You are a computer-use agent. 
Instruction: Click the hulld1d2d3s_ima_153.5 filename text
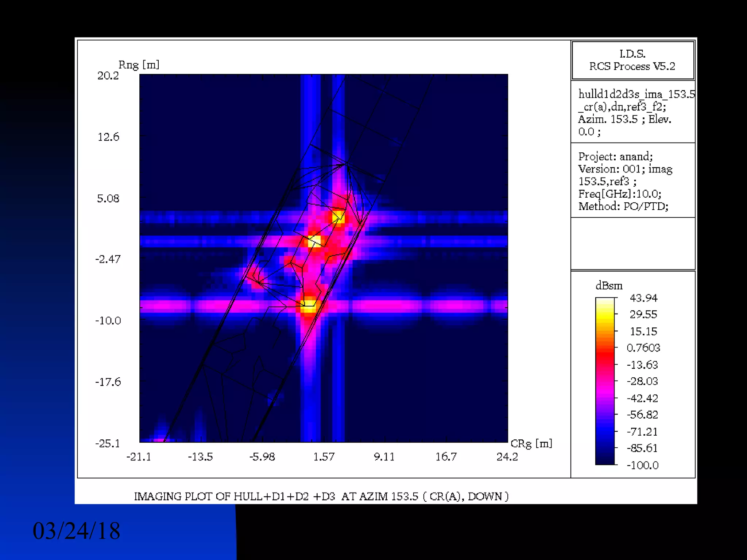pos(636,94)
